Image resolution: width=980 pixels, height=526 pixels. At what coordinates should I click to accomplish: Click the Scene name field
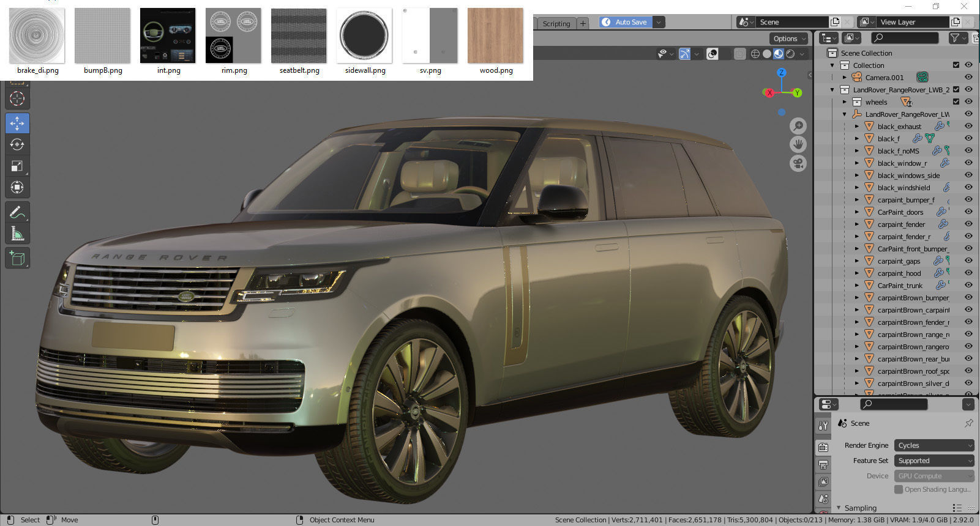793,22
